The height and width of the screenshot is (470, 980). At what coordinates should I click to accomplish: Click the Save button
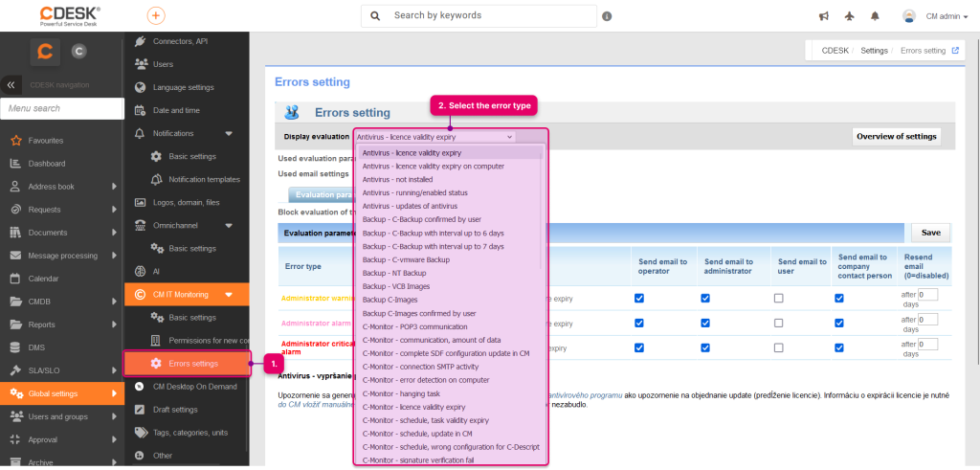[930, 233]
